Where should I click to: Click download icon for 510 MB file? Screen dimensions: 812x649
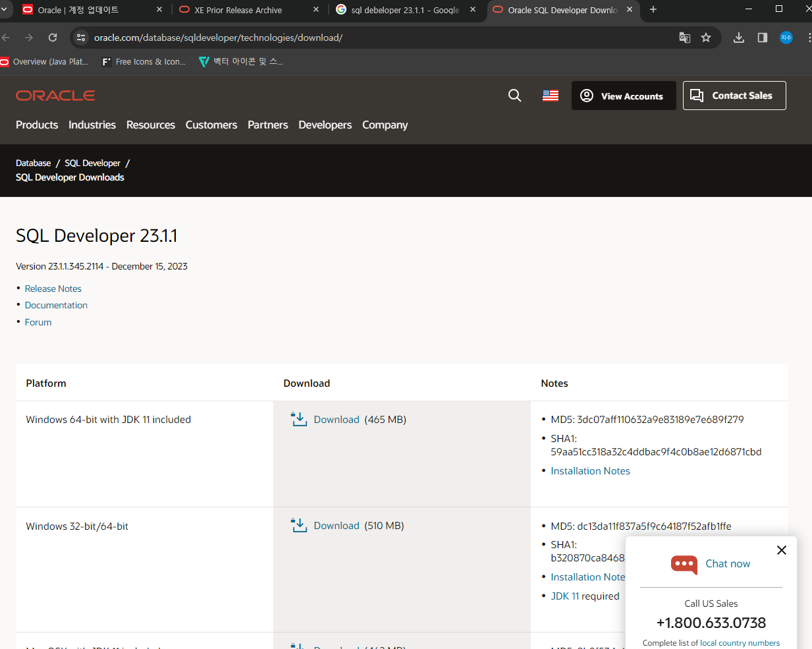point(299,525)
